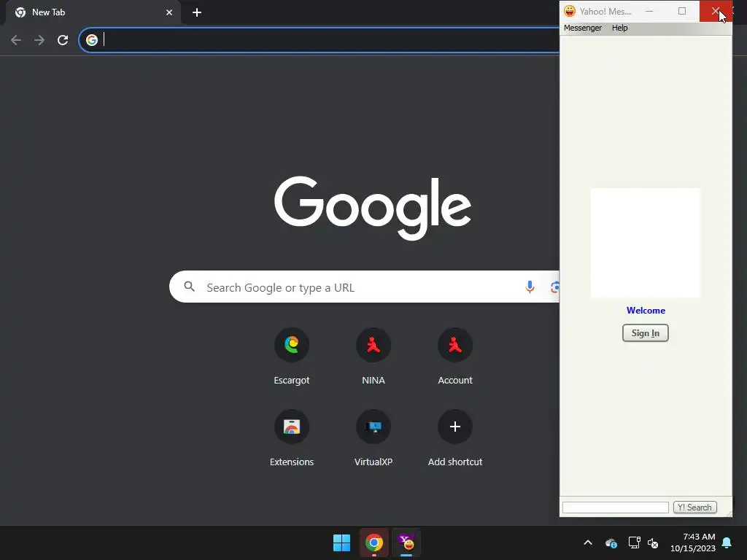Click the magnifier icon in Google search box
This screenshot has height=560, width=747.
pyautogui.click(x=190, y=287)
